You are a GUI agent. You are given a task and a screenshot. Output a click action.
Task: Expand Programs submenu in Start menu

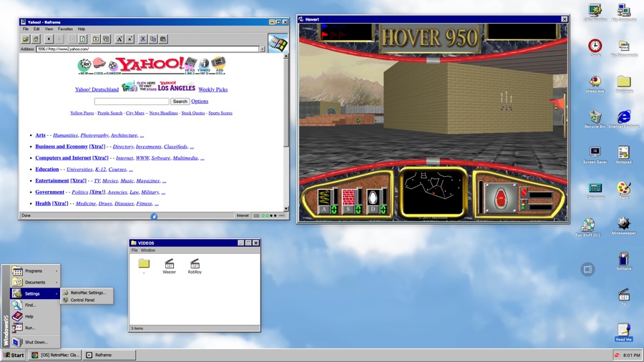35,271
